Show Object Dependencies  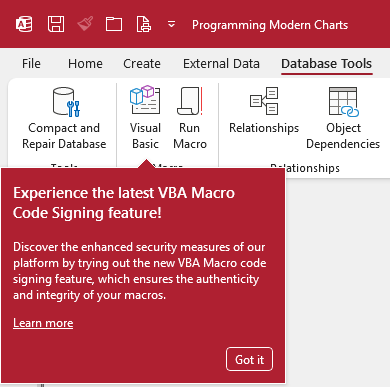[x=343, y=118]
